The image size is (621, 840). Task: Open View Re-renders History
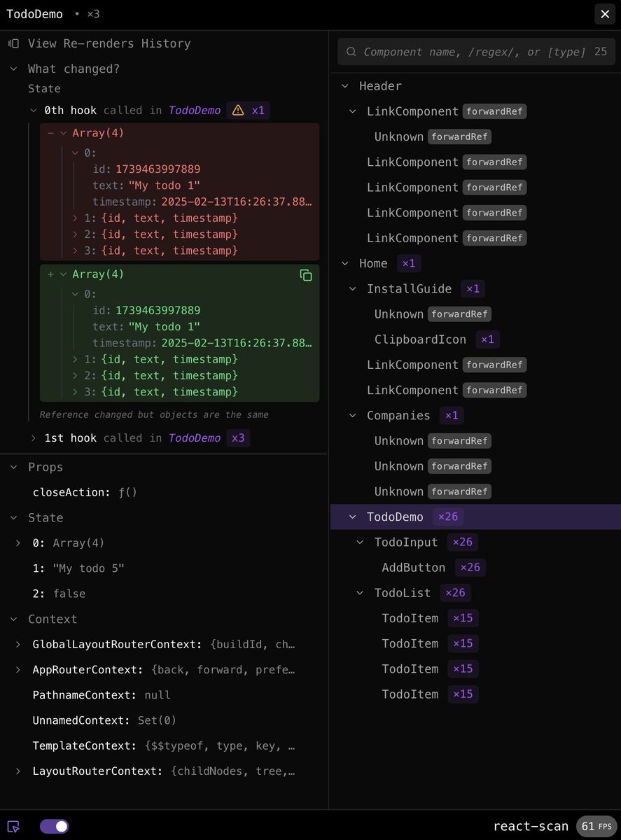click(109, 43)
